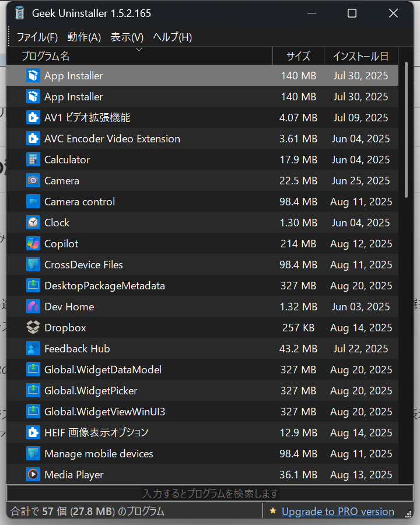Click the DesktopPackageMetadata icon
The image size is (420, 525).
[33, 286]
